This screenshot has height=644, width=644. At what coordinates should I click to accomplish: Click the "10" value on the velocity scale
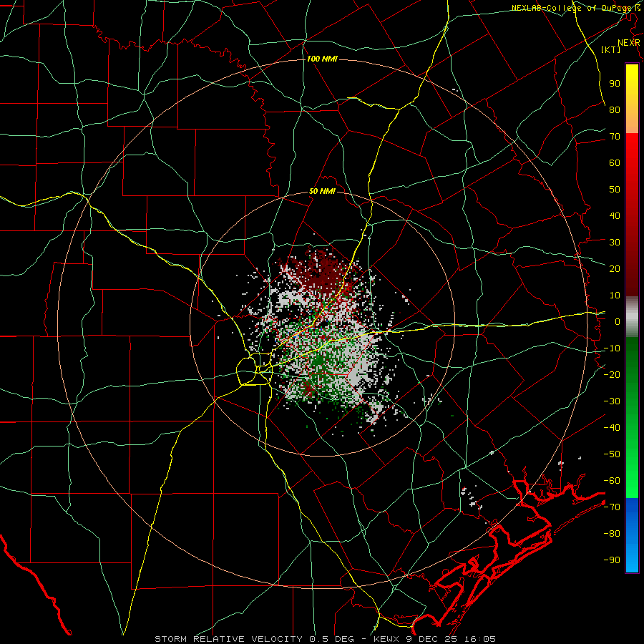point(615,296)
